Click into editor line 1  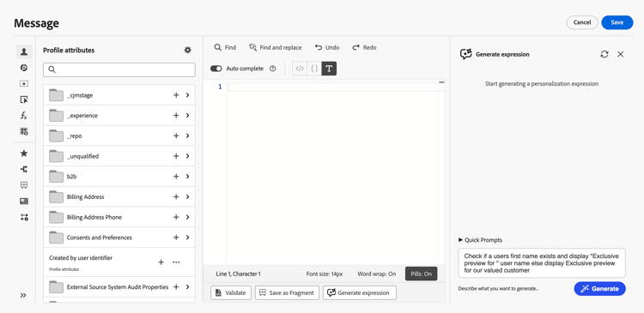coord(333,87)
